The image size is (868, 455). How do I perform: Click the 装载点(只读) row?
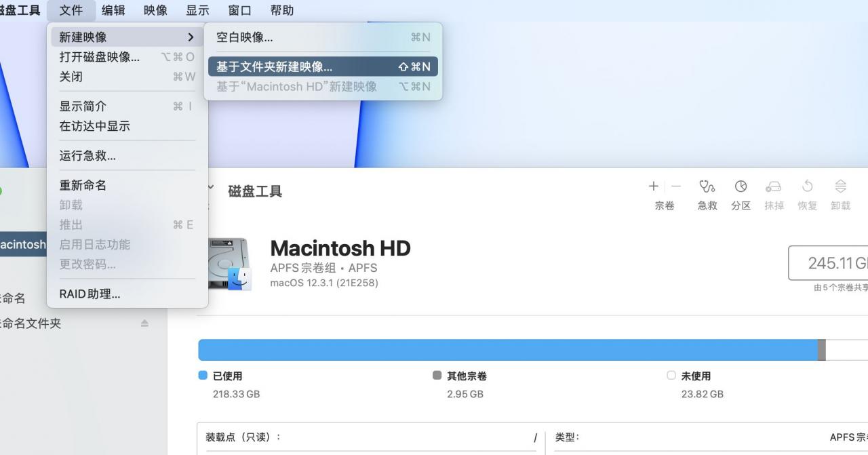click(x=371, y=437)
